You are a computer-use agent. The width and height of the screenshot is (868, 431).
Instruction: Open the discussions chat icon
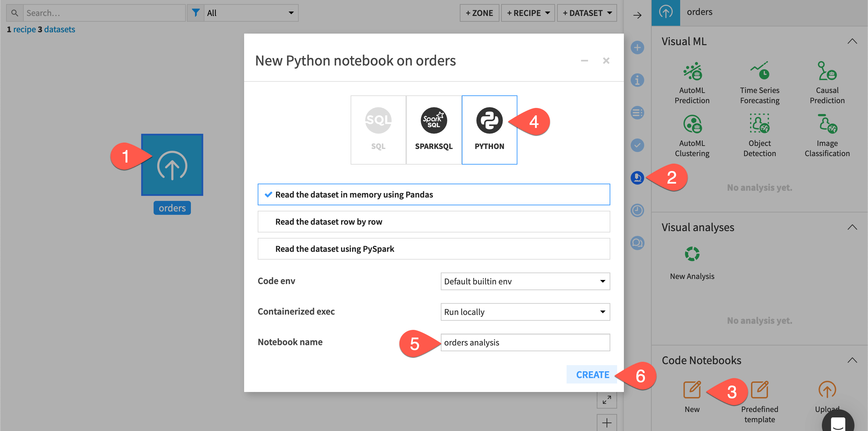pyautogui.click(x=637, y=243)
